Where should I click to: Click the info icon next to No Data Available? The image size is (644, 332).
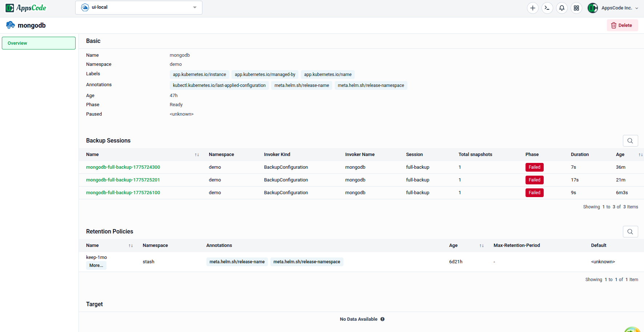pyautogui.click(x=382, y=319)
